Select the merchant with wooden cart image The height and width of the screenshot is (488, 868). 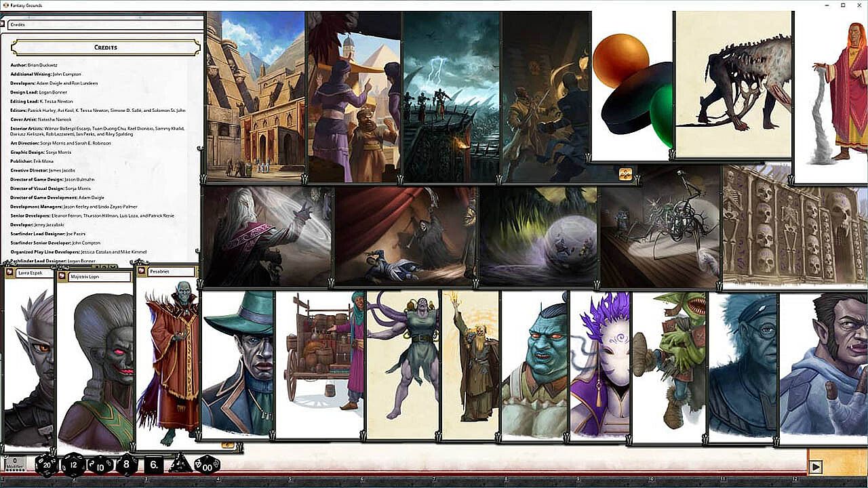(x=320, y=365)
